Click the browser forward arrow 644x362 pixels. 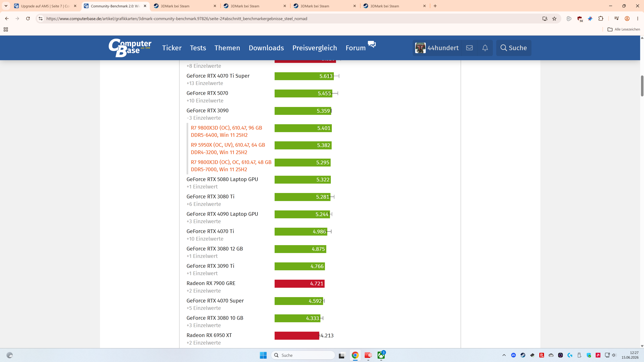click(x=17, y=18)
